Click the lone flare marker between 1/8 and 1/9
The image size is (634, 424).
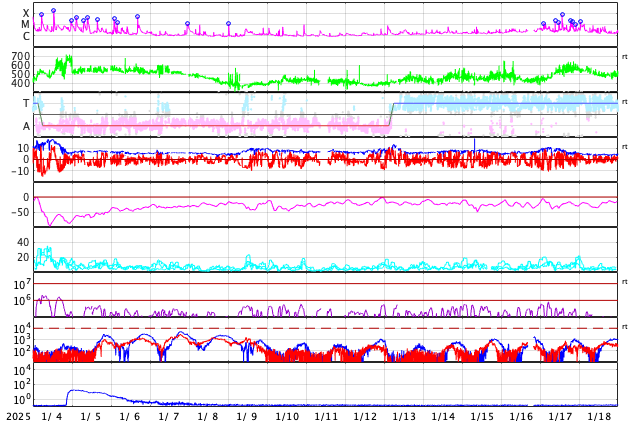coord(228,23)
